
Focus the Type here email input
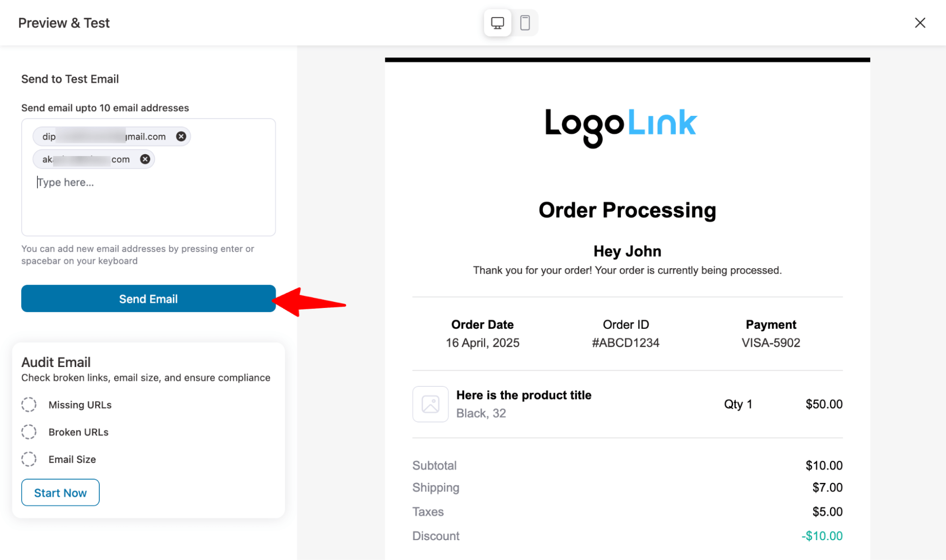[149, 183]
